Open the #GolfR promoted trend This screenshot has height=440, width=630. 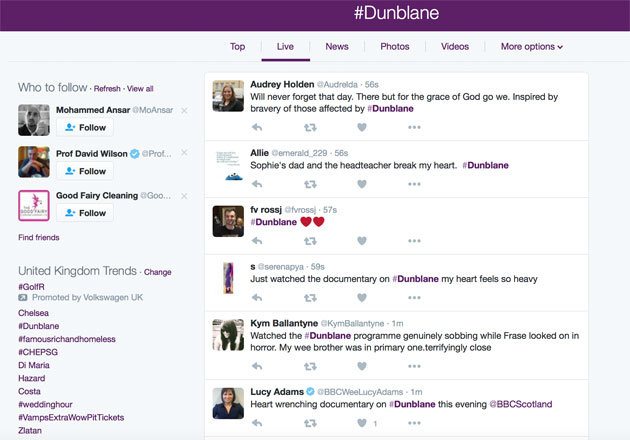click(x=31, y=287)
